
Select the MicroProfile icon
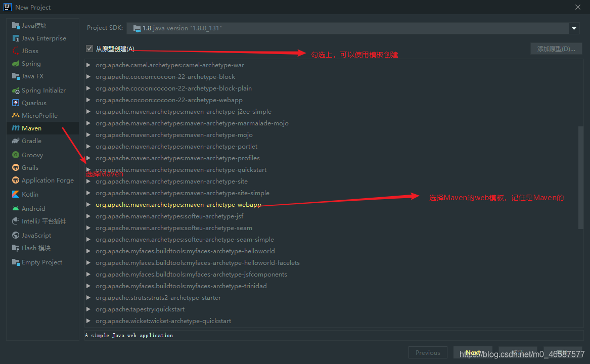pos(16,116)
